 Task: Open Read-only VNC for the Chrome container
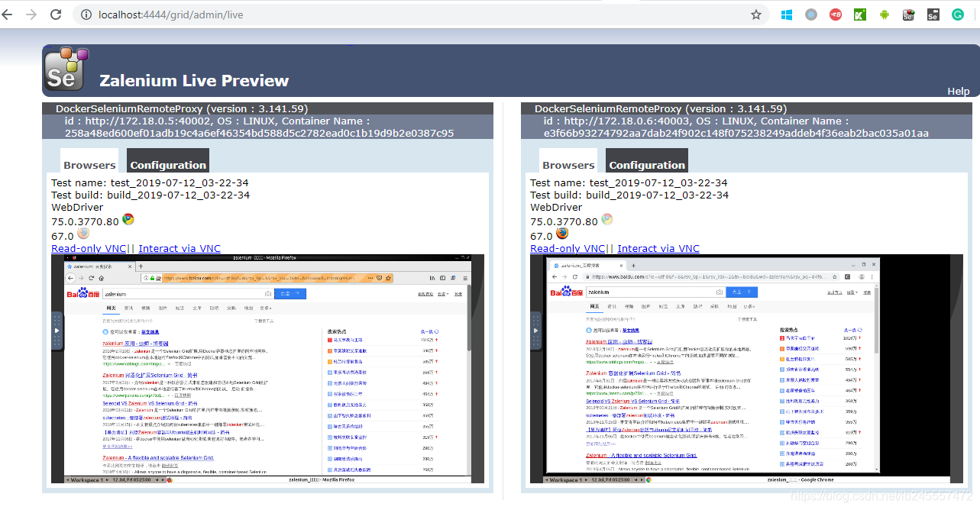tap(568, 249)
